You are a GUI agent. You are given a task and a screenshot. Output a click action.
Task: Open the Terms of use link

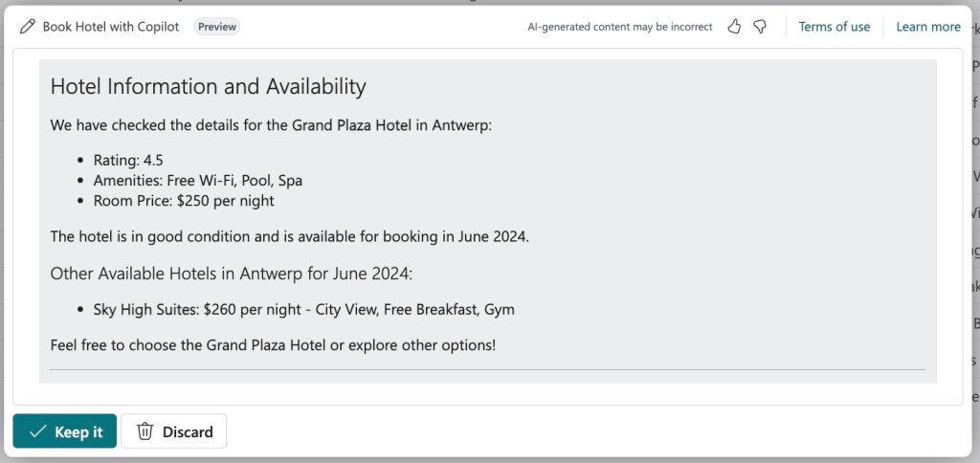(x=834, y=27)
